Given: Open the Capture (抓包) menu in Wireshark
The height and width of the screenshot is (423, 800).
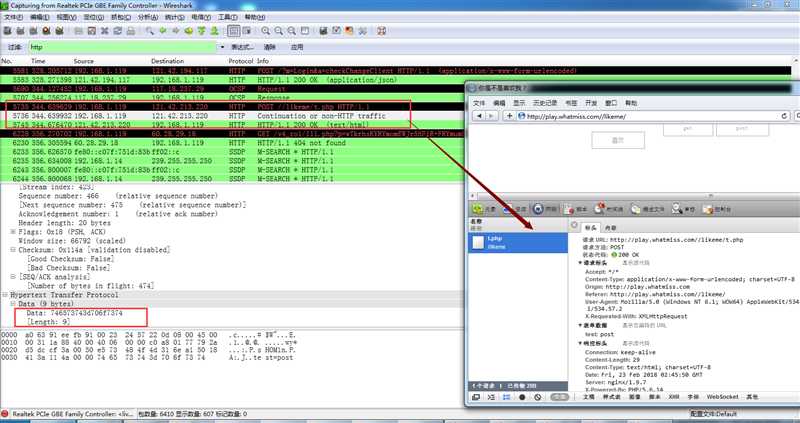Looking at the screenshot, I should pos(121,17).
